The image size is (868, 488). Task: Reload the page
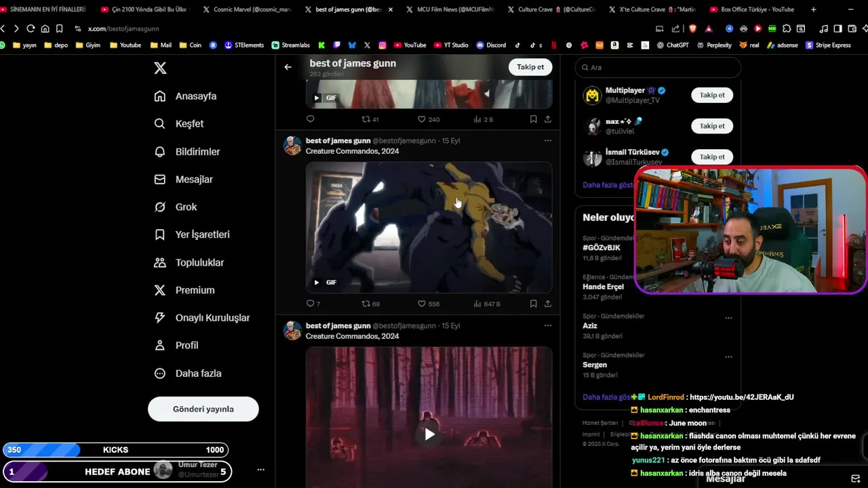31,28
